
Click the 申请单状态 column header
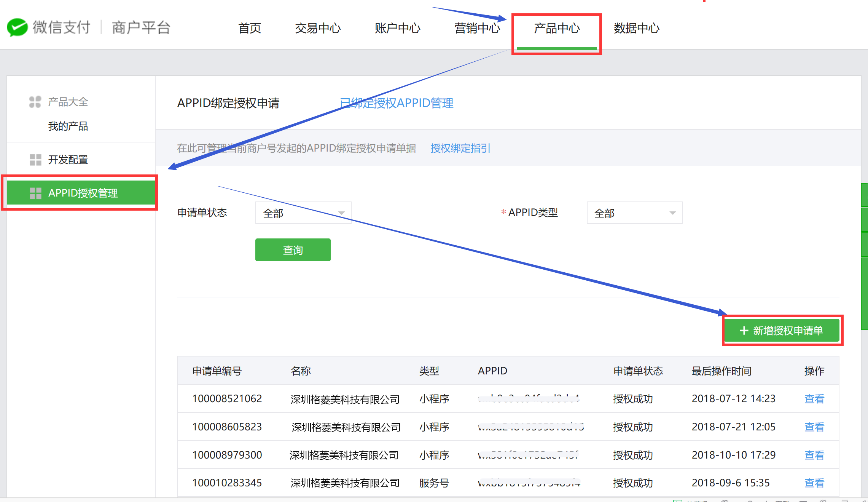coord(638,371)
